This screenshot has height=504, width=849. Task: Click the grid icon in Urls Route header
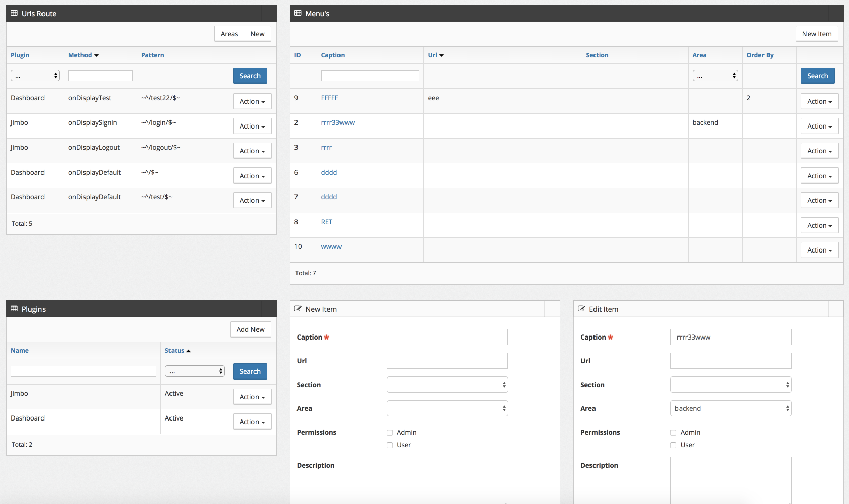[x=14, y=13]
